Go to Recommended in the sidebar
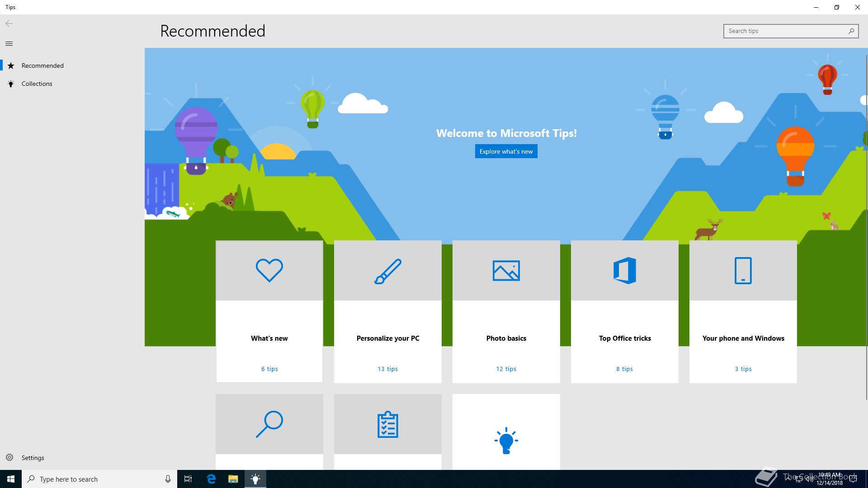 72,66
